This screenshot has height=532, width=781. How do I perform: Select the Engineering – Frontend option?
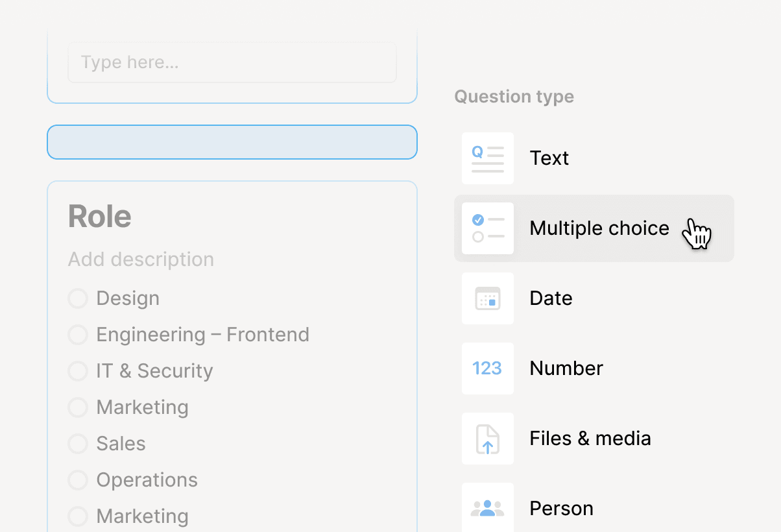tap(78, 335)
